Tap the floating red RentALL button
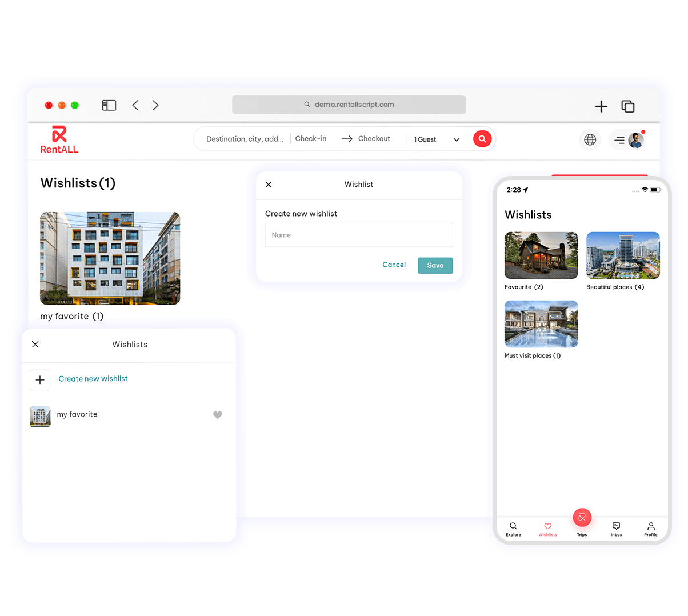The width and height of the screenshot is (688, 616). click(582, 517)
